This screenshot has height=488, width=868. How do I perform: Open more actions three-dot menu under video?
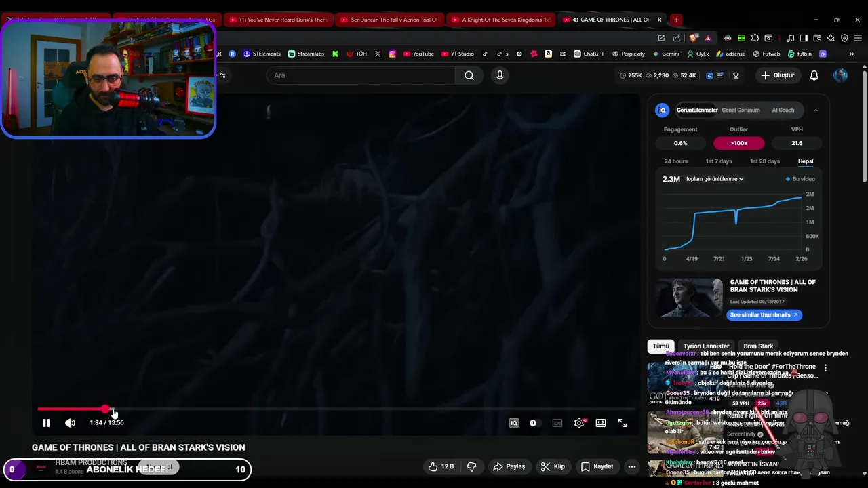(631, 466)
